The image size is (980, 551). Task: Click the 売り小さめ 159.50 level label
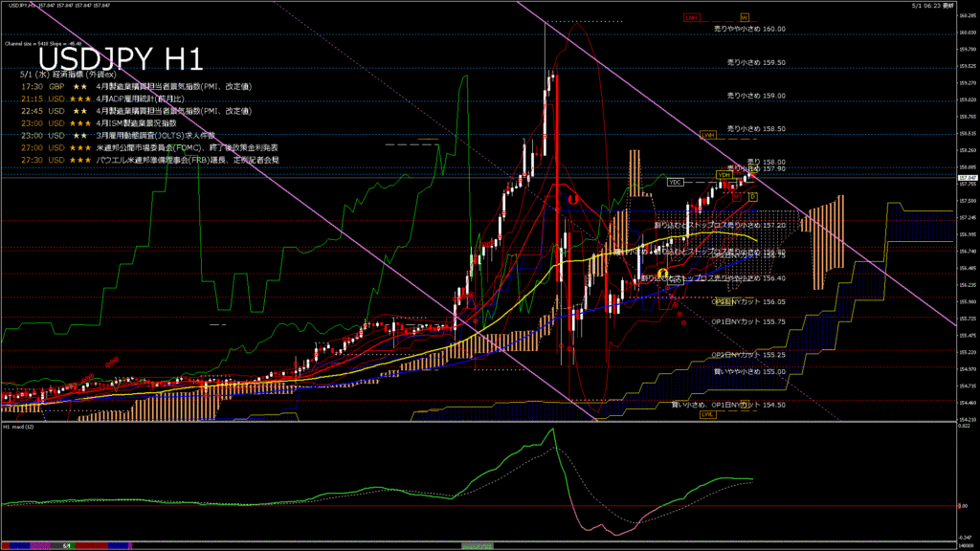756,62
